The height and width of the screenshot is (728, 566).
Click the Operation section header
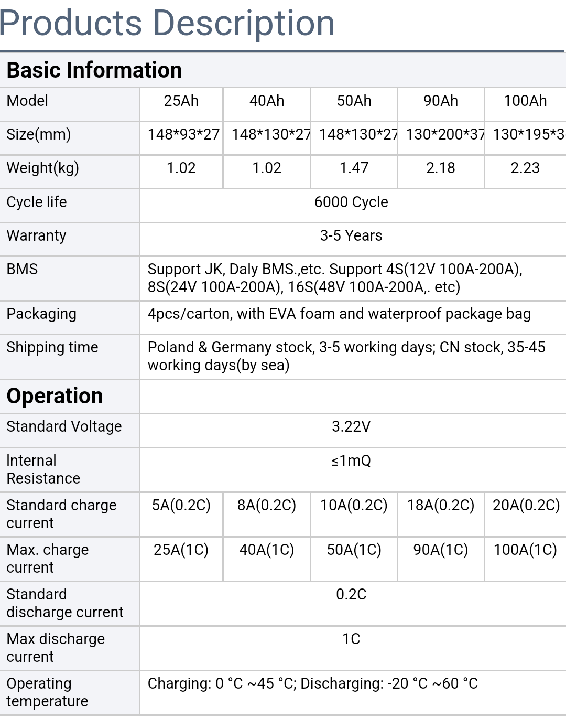55,396
